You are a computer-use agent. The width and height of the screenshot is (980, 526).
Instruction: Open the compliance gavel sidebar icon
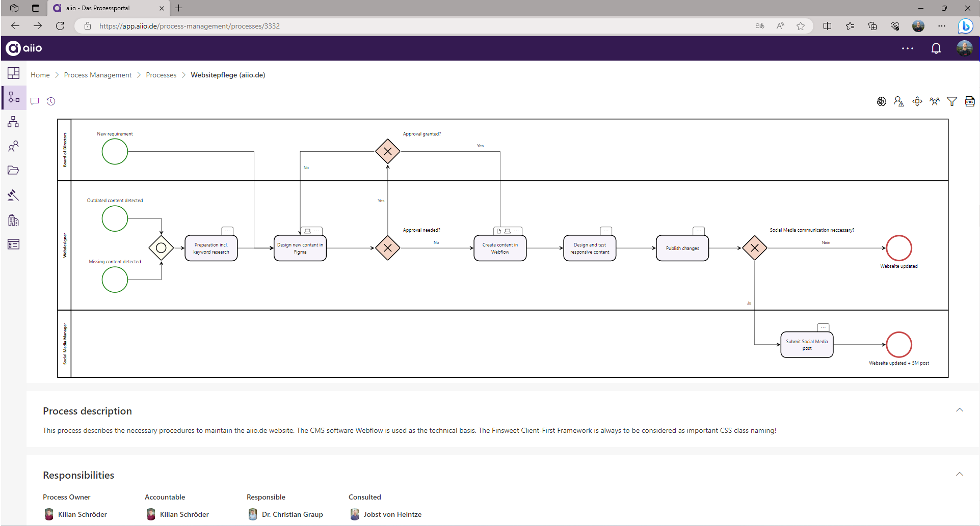[x=13, y=195]
